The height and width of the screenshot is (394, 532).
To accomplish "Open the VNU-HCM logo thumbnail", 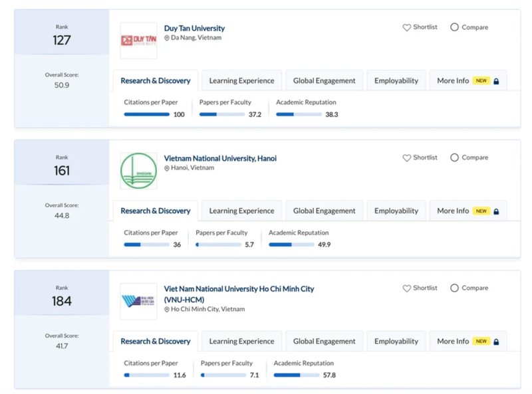I will (138, 301).
